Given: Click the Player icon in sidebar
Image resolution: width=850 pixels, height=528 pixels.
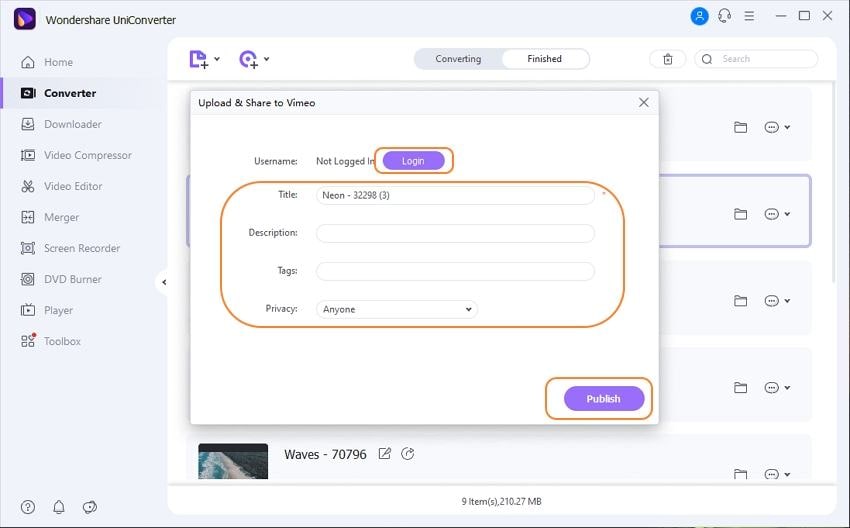Looking at the screenshot, I should pyautogui.click(x=28, y=310).
